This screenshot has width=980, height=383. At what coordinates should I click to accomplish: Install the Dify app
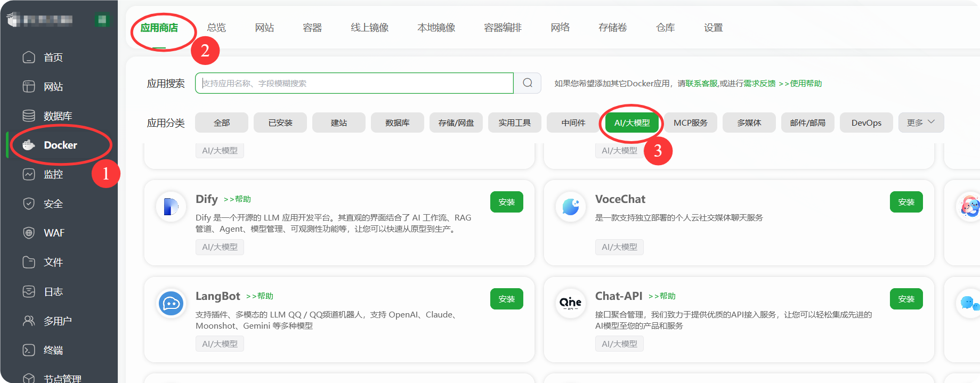[x=507, y=202]
